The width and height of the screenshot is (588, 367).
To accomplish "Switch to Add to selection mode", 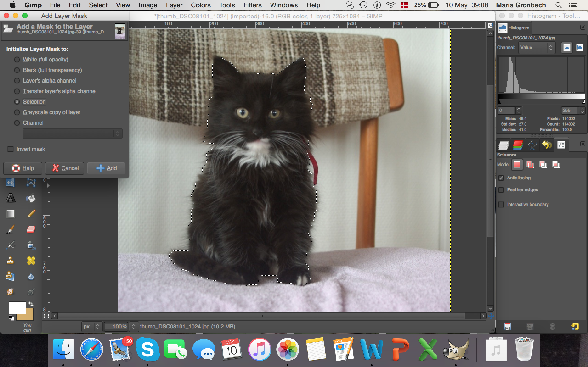I will pos(530,165).
